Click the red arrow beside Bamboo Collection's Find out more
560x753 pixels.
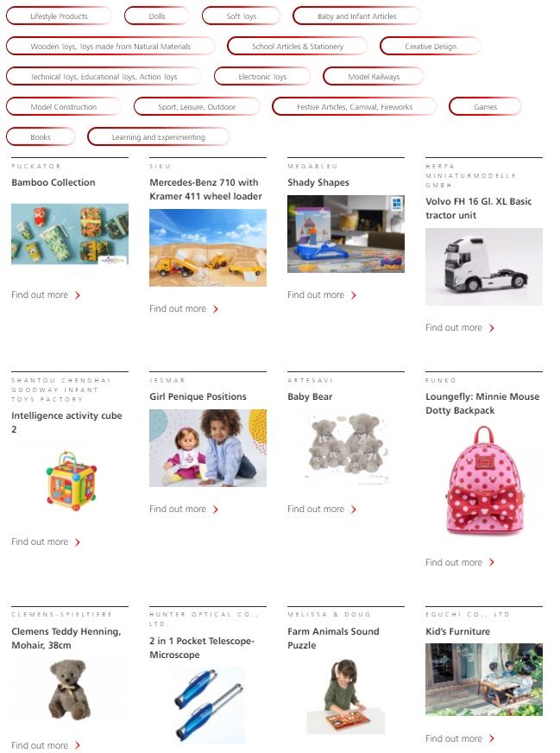pyautogui.click(x=78, y=295)
